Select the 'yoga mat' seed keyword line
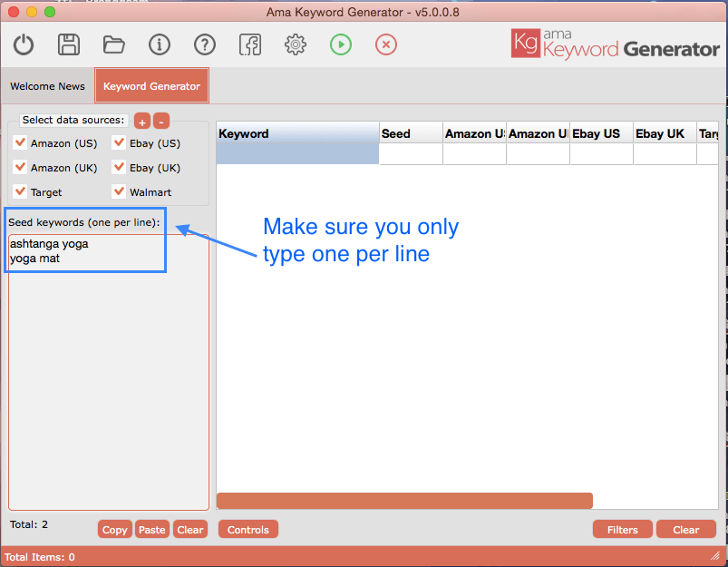This screenshot has height=567, width=728. [x=34, y=259]
